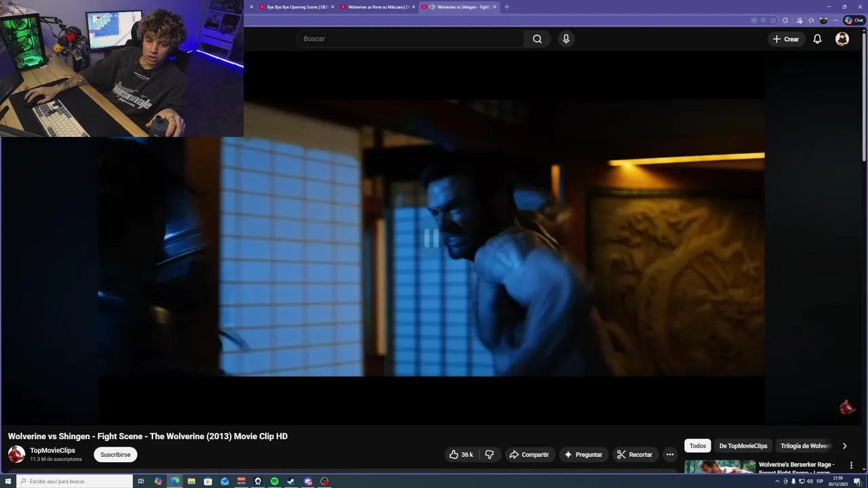The image size is (868, 488).
Task: Open options for Wolverine's Berserker Rage video
Action: click(x=851, y=466)
